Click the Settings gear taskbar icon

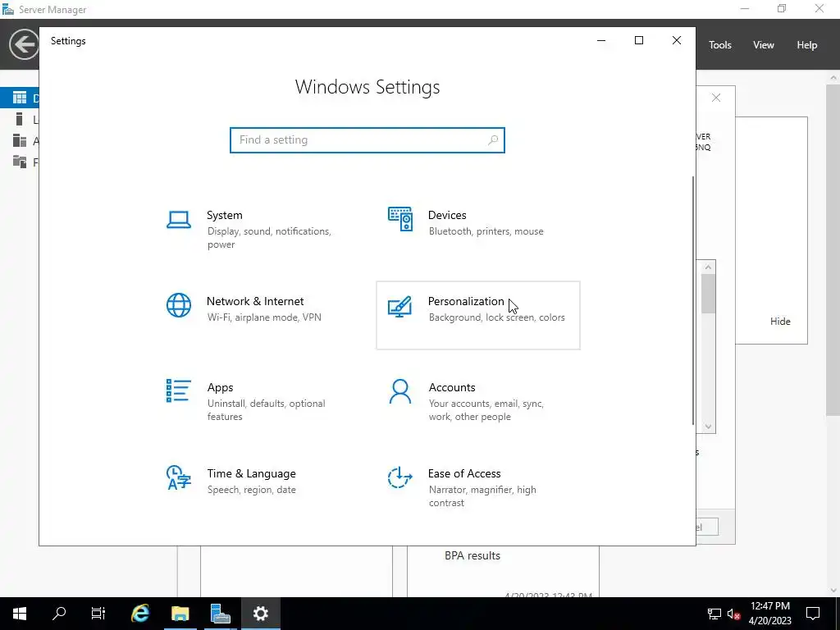click(x=260, y=614)
